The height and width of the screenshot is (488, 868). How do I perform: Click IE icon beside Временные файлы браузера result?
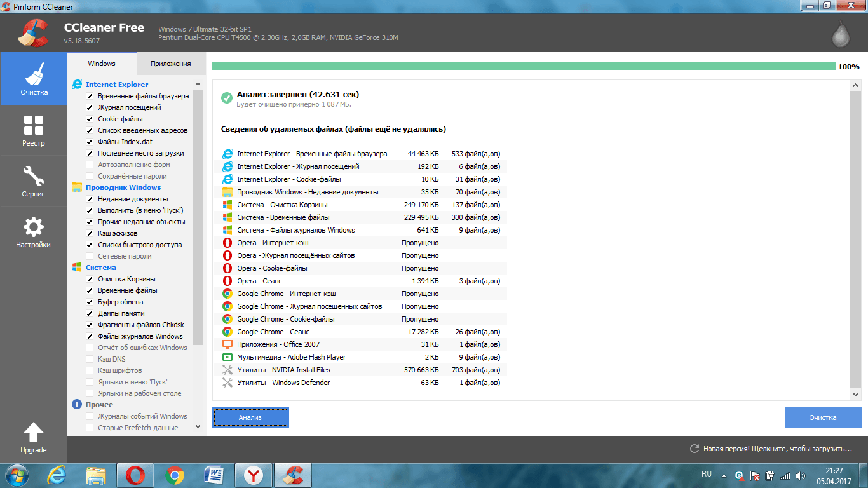[227, 154]
